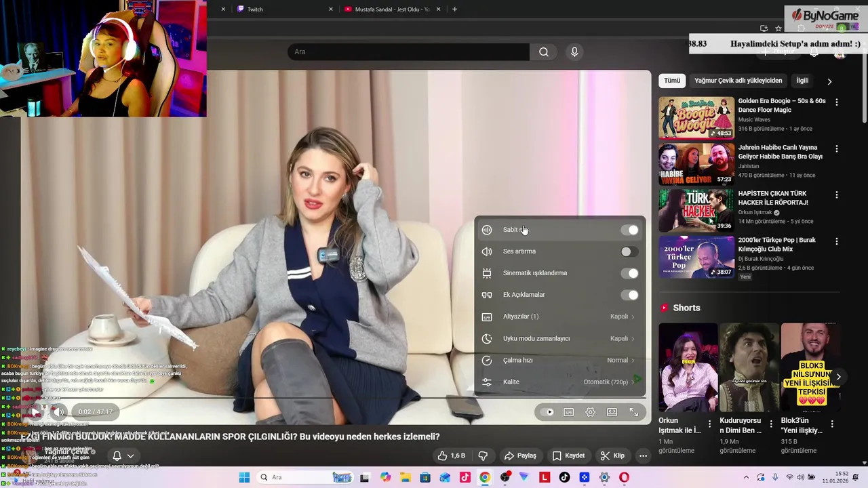This screenshot has width=868, height=488.
Task: Open Microsoft Store from taskbar
Action: (425, 477)
